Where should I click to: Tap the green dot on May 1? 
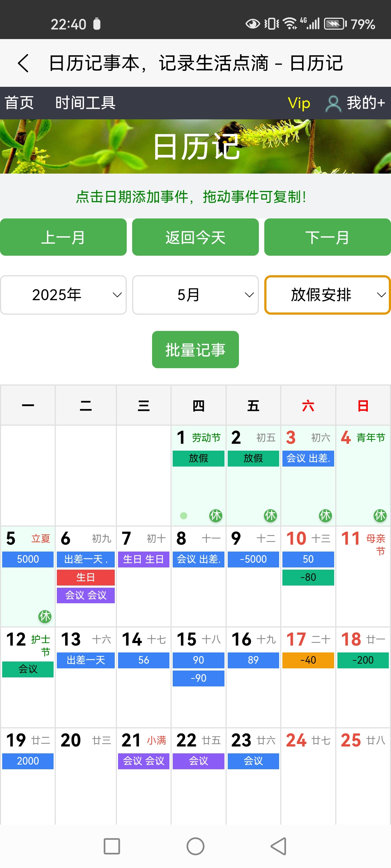point(184,516)
